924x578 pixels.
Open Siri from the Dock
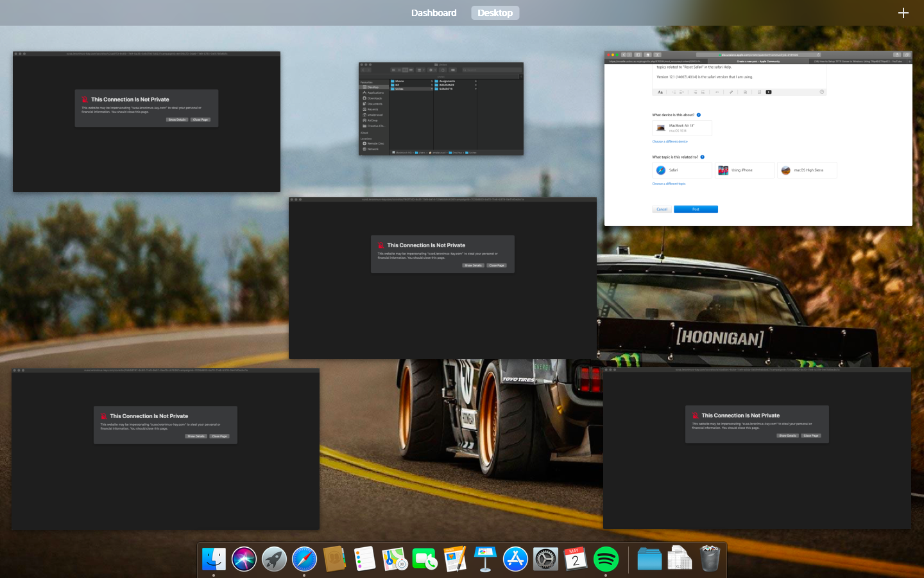pyautogui.click(x=244, y=559)
